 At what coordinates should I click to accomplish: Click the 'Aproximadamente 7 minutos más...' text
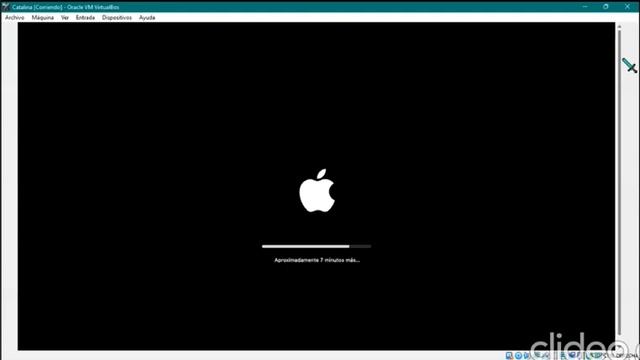coord(317,260)
